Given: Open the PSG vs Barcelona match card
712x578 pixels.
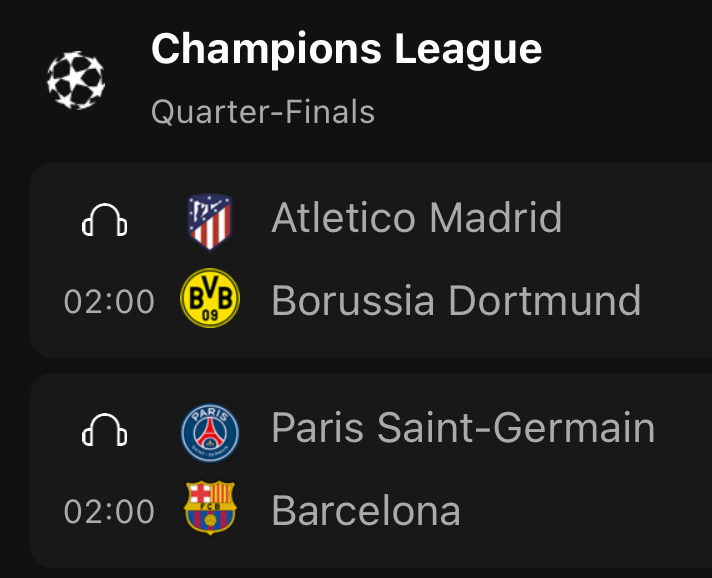Looking at the screenshot, I should 371,471.
